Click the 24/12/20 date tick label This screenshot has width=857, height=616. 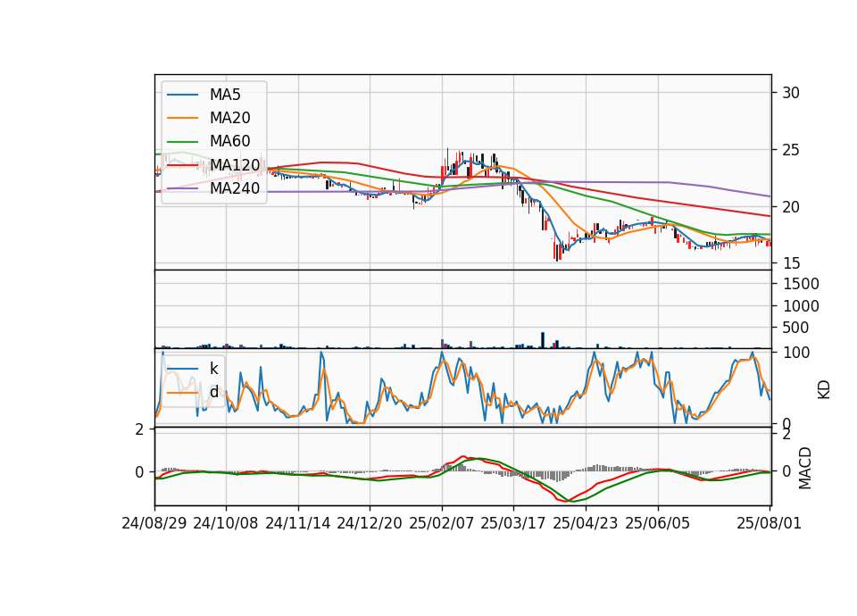370,523
